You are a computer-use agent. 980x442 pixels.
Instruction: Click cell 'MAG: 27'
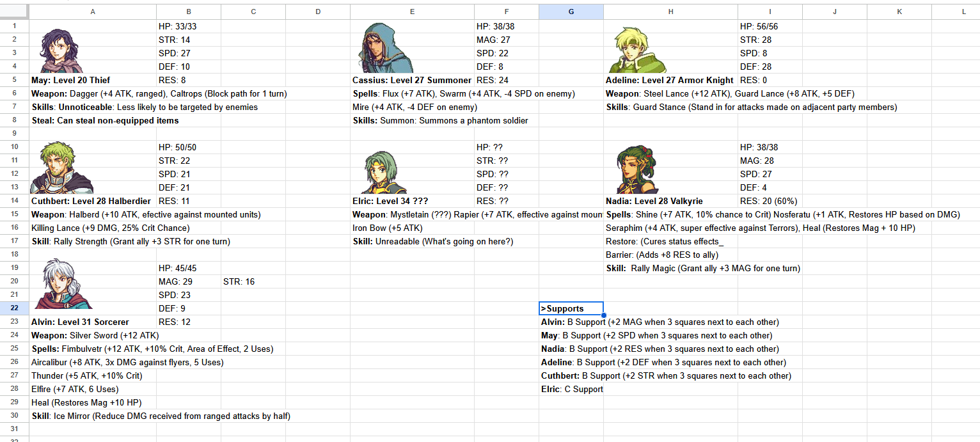[506, 40]
